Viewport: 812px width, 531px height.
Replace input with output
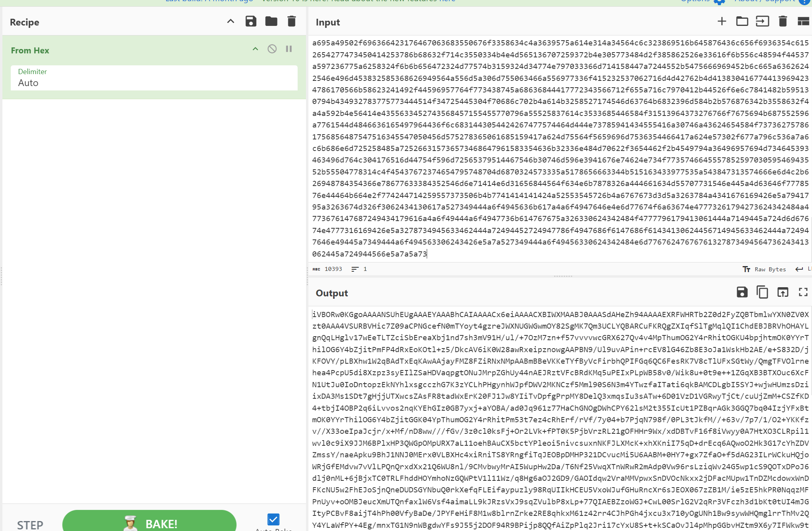[783, 292]
